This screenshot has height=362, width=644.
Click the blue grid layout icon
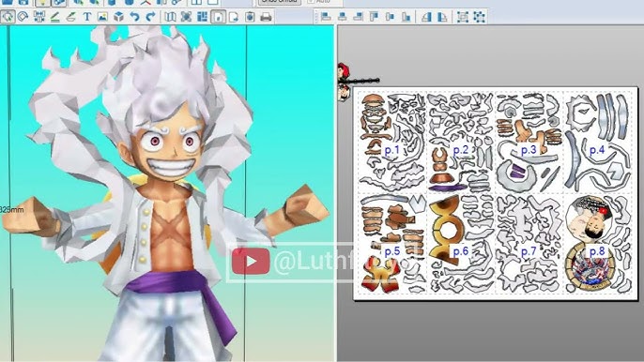tap(202, 17)
